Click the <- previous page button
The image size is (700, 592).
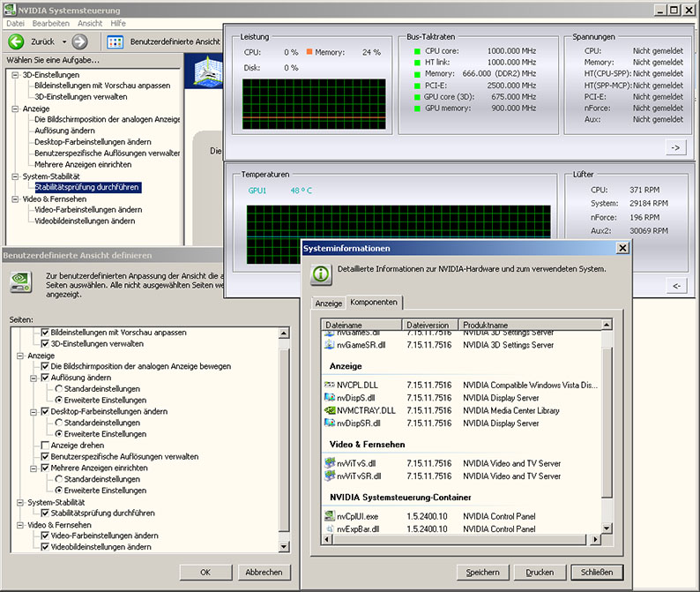(x=676, y=286)
